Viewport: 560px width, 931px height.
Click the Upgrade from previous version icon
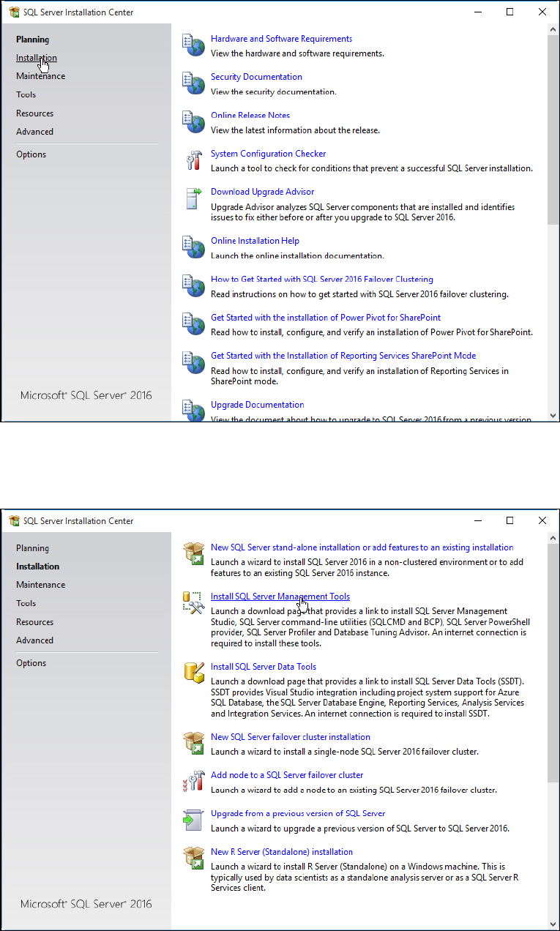click(193, 819)
